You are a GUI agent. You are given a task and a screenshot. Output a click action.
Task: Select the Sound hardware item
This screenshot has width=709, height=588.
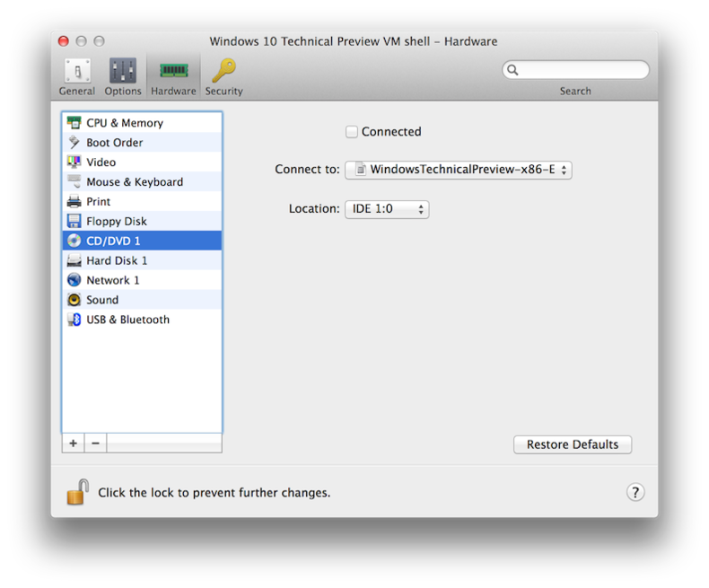101,300
